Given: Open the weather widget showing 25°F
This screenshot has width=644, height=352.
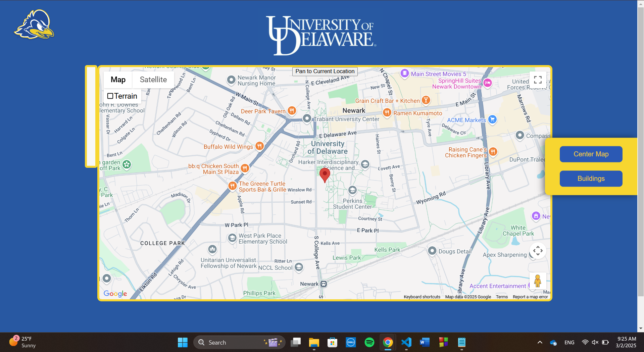Looking at the screenshot, I should point(23,342).
